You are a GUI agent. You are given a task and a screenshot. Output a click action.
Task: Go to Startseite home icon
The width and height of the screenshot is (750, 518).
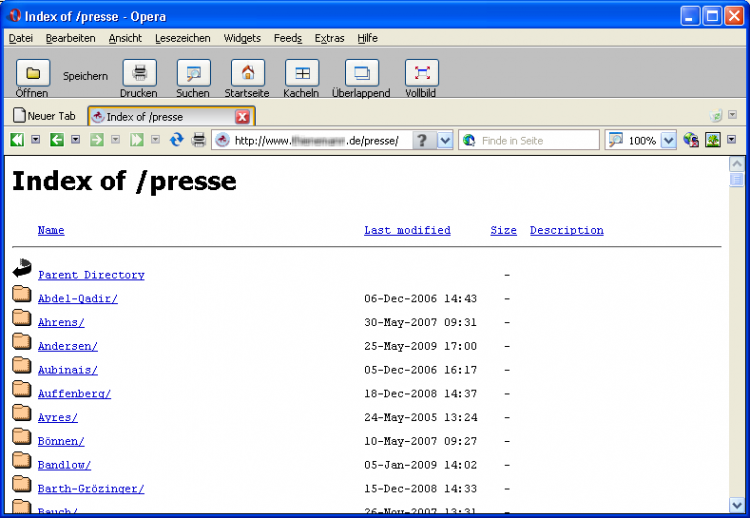pos(247,73)
